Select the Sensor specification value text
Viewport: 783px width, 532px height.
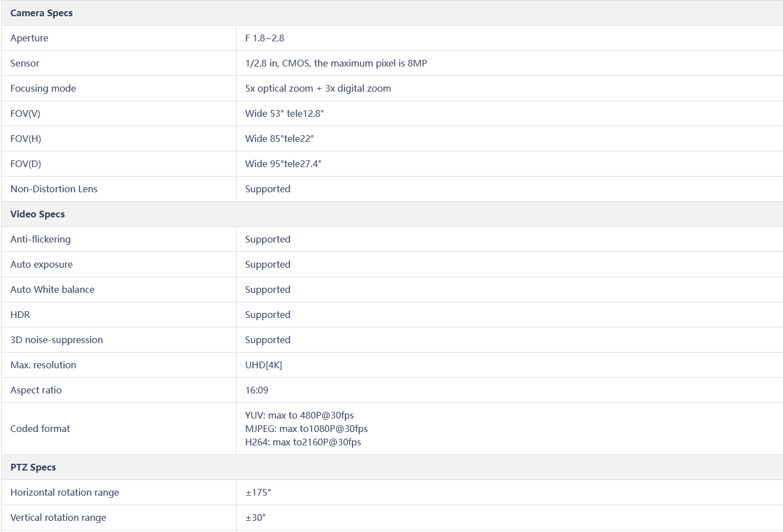click(336, 63)
